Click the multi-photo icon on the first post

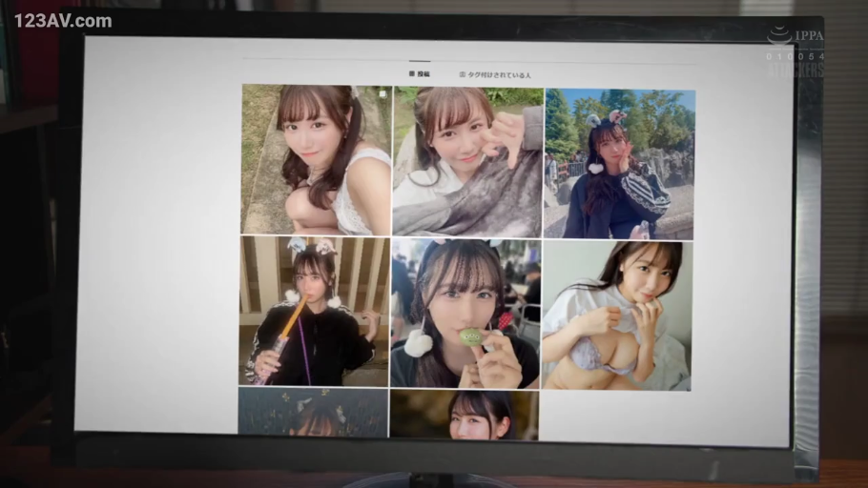click(x=382, y=94)
